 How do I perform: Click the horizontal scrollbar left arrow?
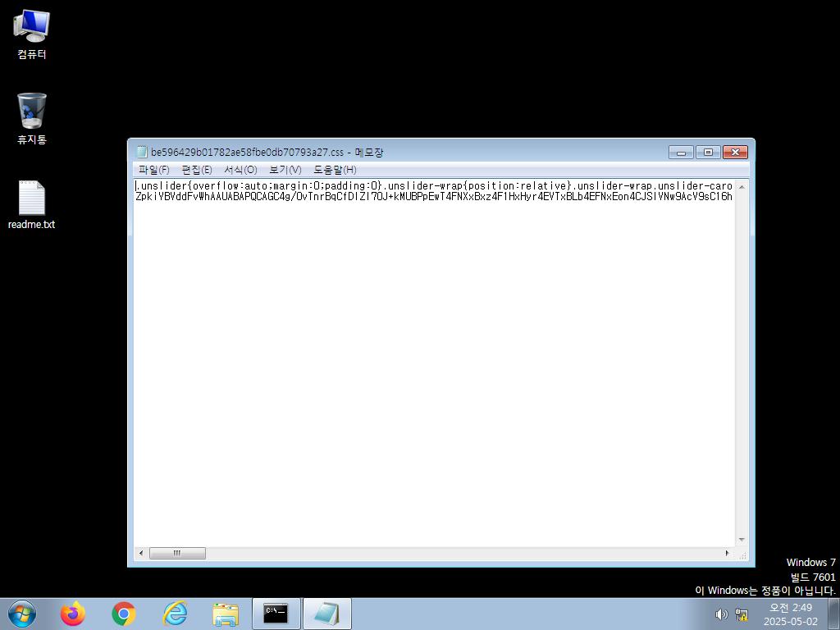tap(141, 553)
